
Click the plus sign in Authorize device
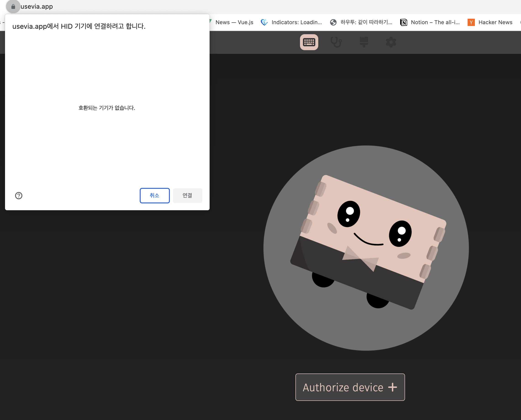coord(392,387)
